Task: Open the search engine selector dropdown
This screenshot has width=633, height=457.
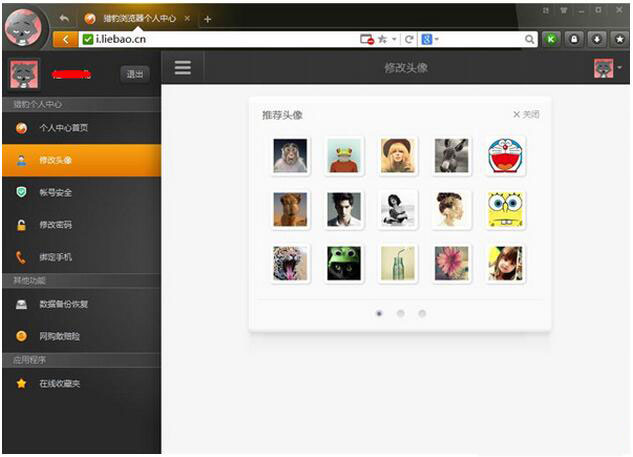Action: click(430, 39)
